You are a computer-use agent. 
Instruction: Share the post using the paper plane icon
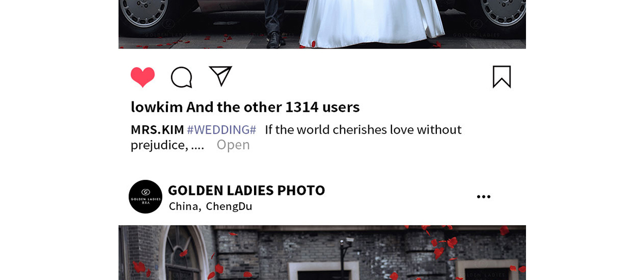(221, 76)
